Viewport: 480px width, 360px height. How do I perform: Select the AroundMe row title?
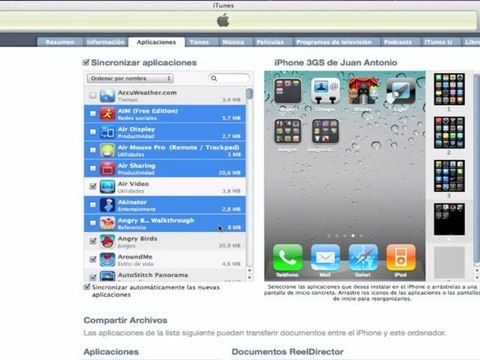[x=135, y=257]
